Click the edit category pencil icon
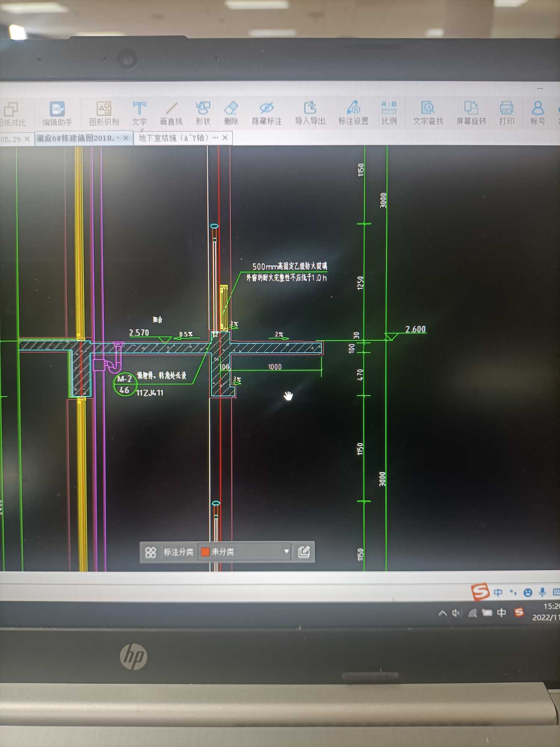 [x=304, y=552]
